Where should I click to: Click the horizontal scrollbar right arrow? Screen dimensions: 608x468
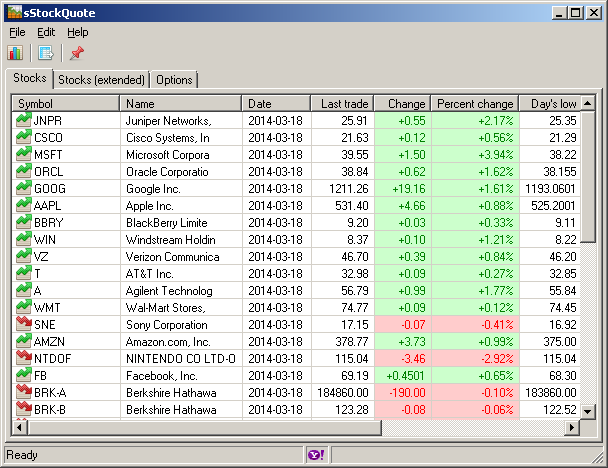(x=572, y=428)
